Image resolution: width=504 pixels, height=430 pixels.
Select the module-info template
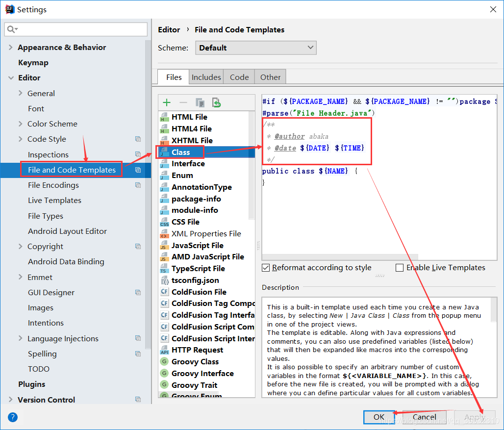[x=207, y=210]
